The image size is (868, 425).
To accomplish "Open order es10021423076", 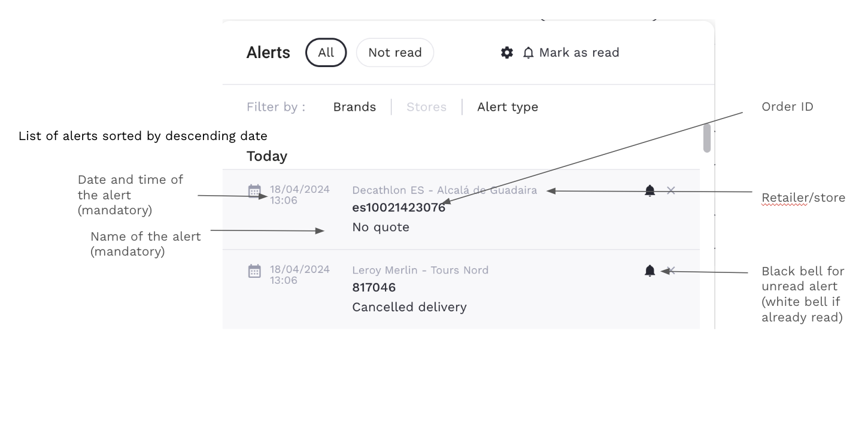I will pos(399,208).
